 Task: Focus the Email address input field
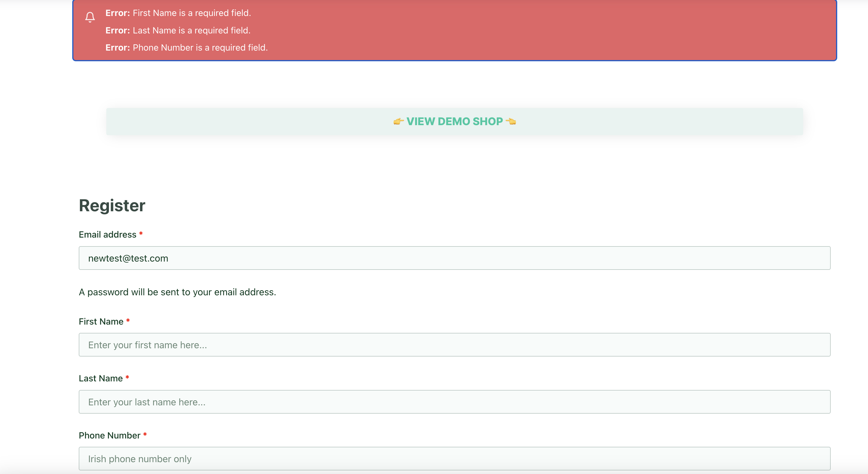coord(454,258)
